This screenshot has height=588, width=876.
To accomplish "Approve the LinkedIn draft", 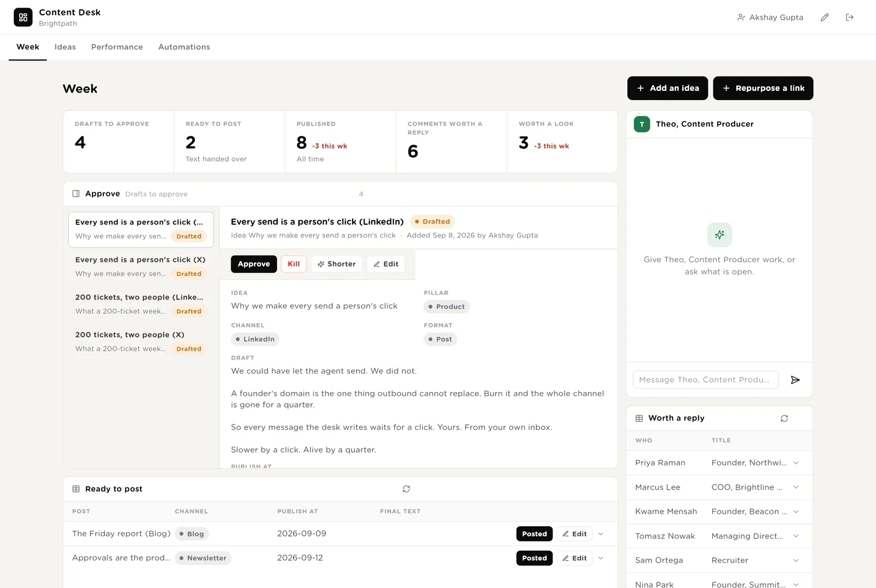I will coord(253,264).
